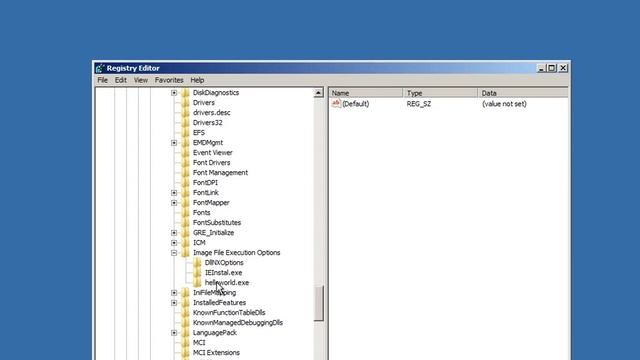
Task: Collapse Image File Execution Options key
Action: (174, 253)
